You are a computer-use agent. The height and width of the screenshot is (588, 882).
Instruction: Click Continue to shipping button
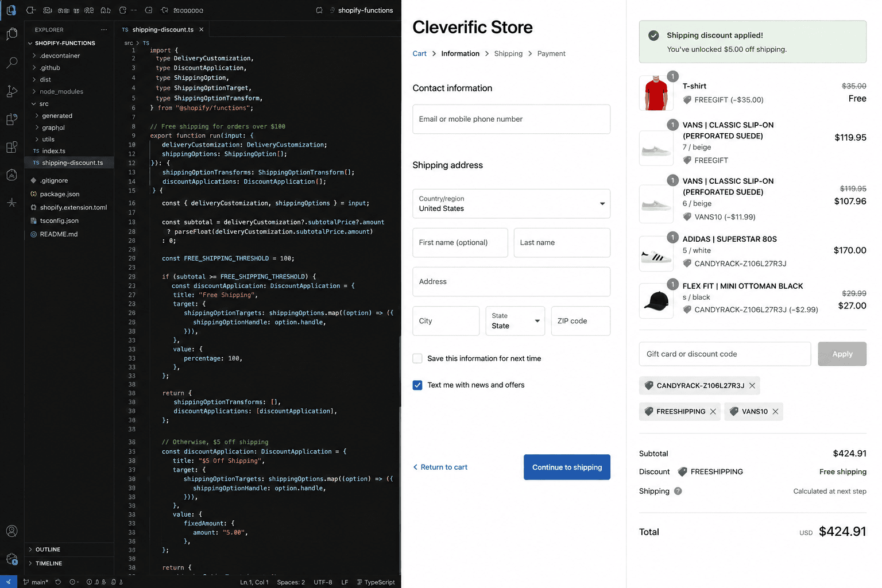pyautogui.click(x=567, y=467)
